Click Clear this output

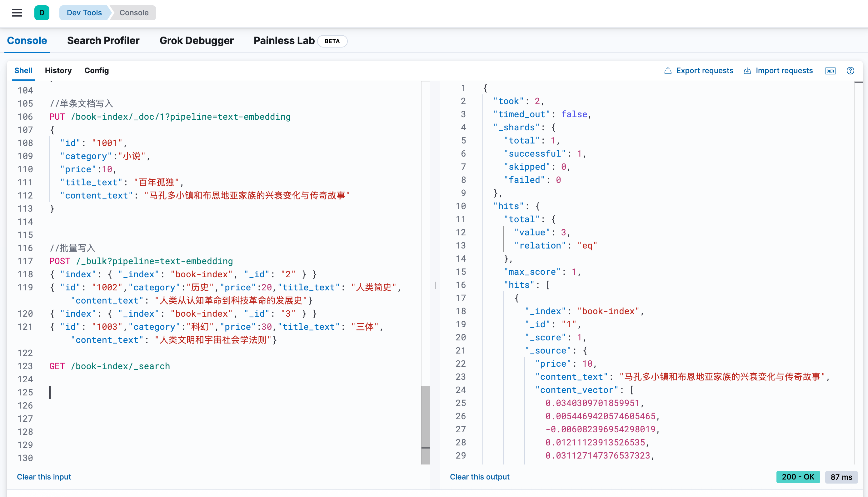(479, 477)
